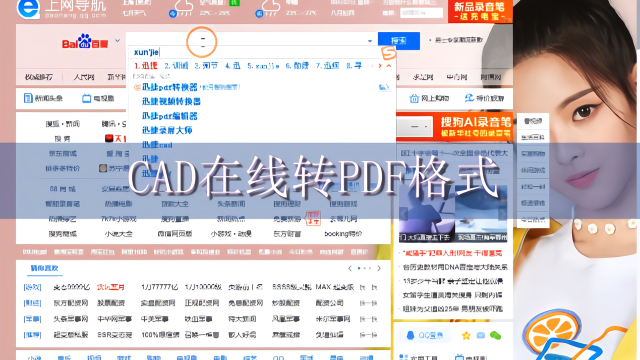Click the Baidu logo
640x360 pixels.
click(x=85, y=42)
